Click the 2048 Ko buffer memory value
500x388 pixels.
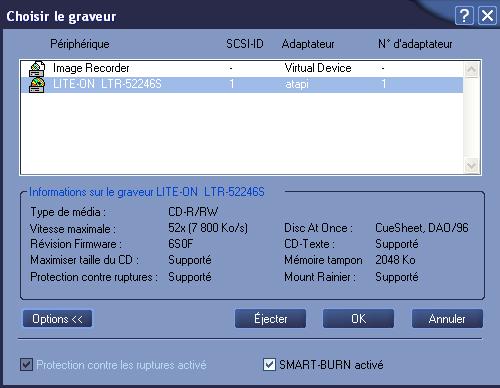(395, 260)
